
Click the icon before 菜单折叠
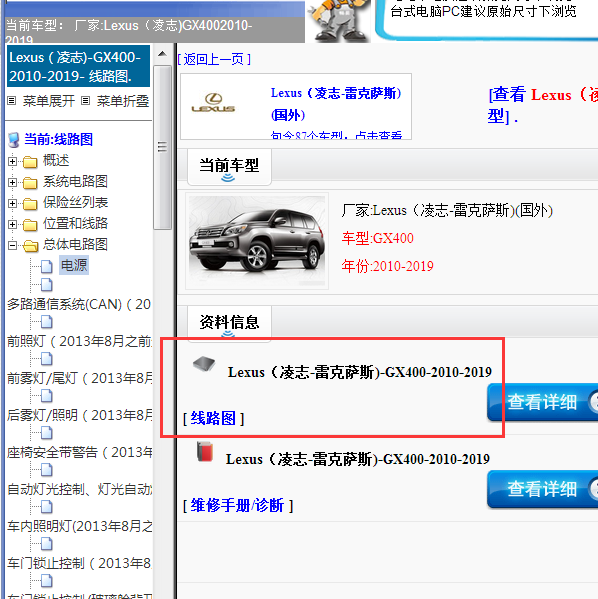pos(86,101)
